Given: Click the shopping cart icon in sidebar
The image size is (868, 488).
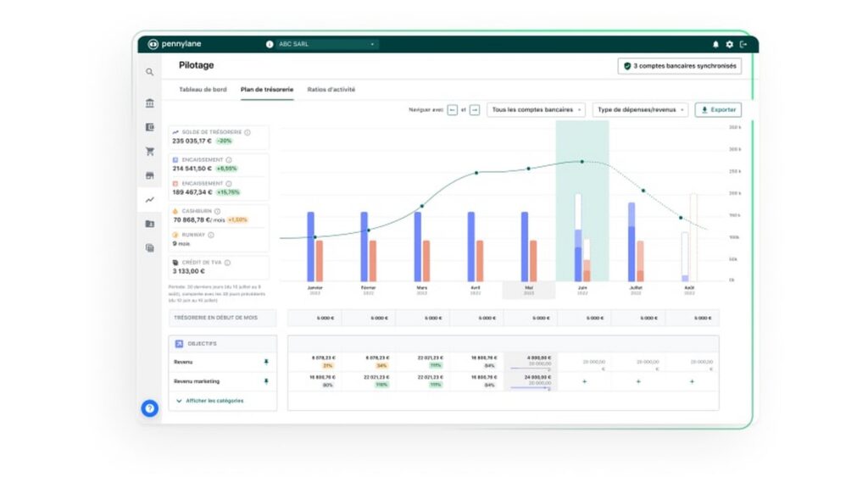Looking at the screenshot, I should click(150, 152).
